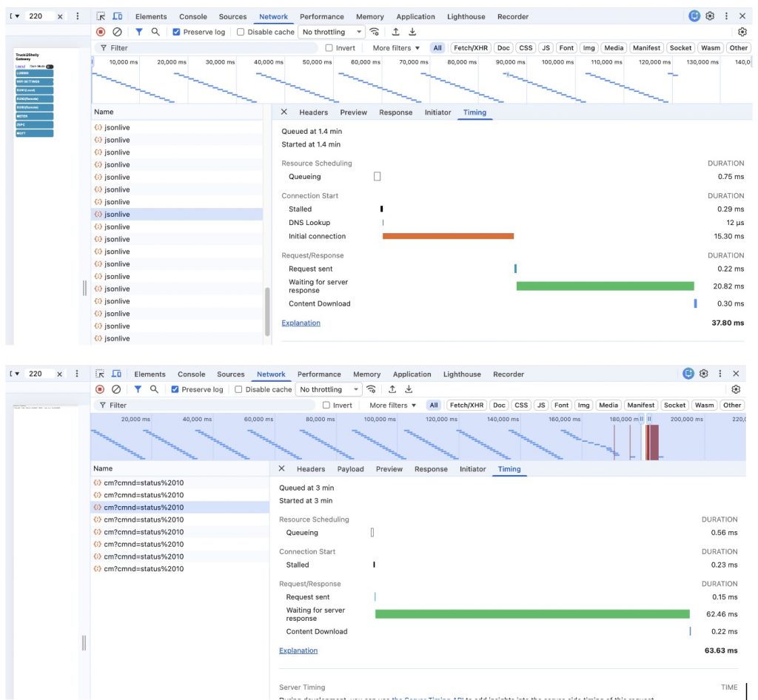Clear network log in the upper DevTools panel
The height and width of the screenshot is (700, 758).
[x=117, y=32]
